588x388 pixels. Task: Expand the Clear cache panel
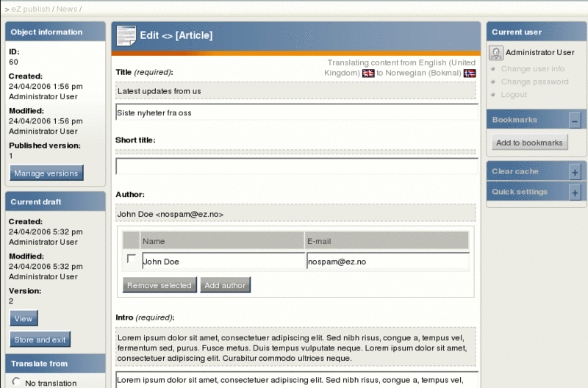pyautogui.click(x=575, y=173)
